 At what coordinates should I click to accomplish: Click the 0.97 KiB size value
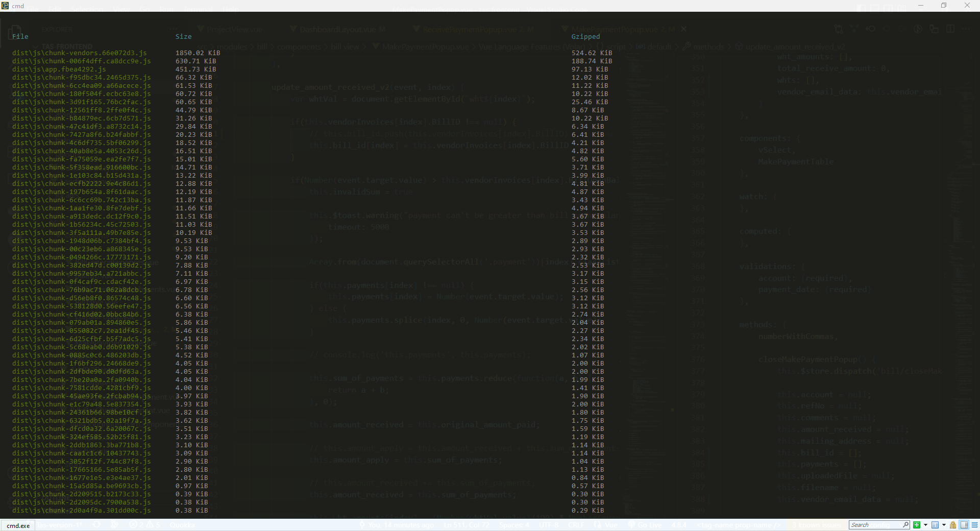click(x=192, y=486)
